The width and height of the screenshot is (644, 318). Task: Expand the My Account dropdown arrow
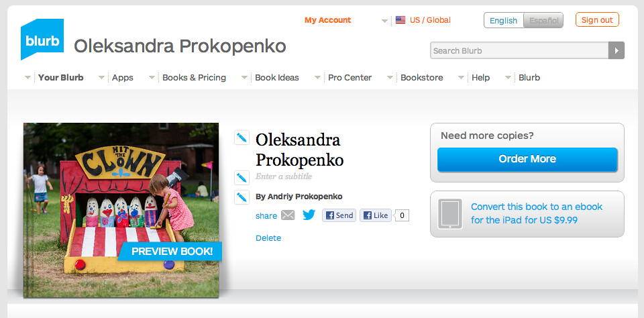(x=384, y=21)
